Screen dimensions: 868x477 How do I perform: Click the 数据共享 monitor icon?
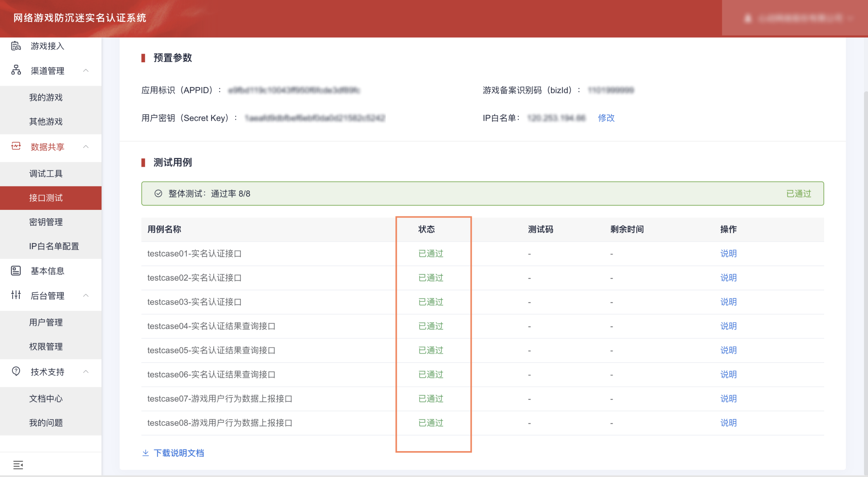pyautogui.click(x=16, y=146)
